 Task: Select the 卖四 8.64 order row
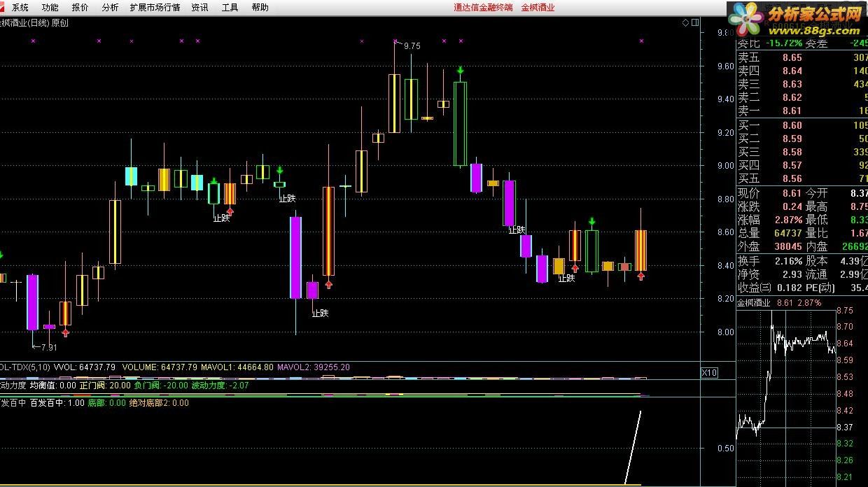click(x=802, y=71)
